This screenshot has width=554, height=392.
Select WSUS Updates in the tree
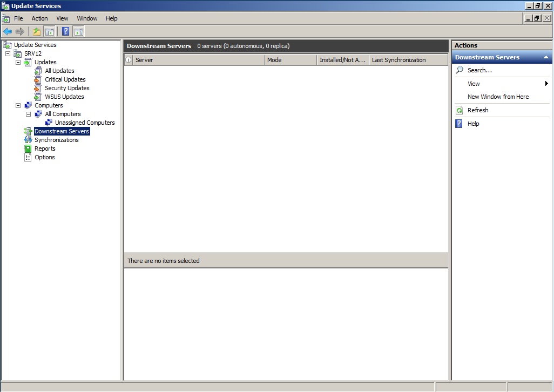(64, 97)
